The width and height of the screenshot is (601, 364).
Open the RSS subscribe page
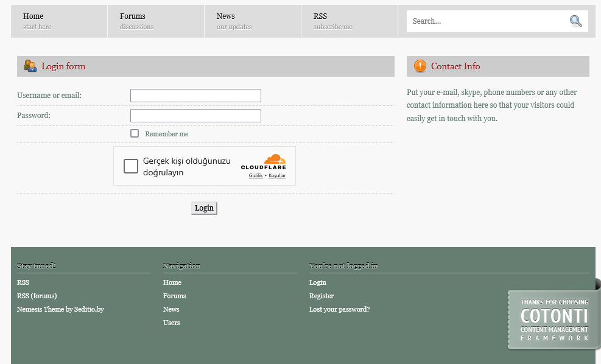(x=320, y=16)
